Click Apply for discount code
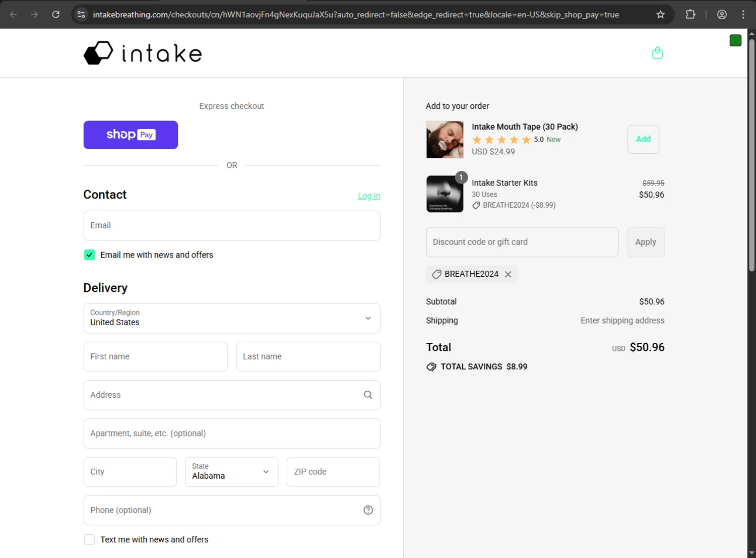This screenshot has width=756, height=558. coord(646,242)
